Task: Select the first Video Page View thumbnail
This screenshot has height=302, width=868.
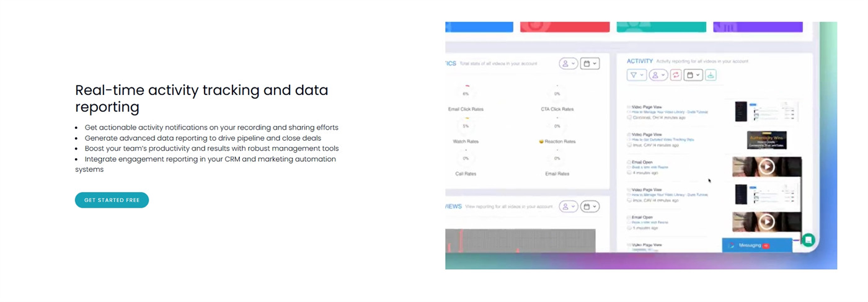Action: (x=766, y=112)
